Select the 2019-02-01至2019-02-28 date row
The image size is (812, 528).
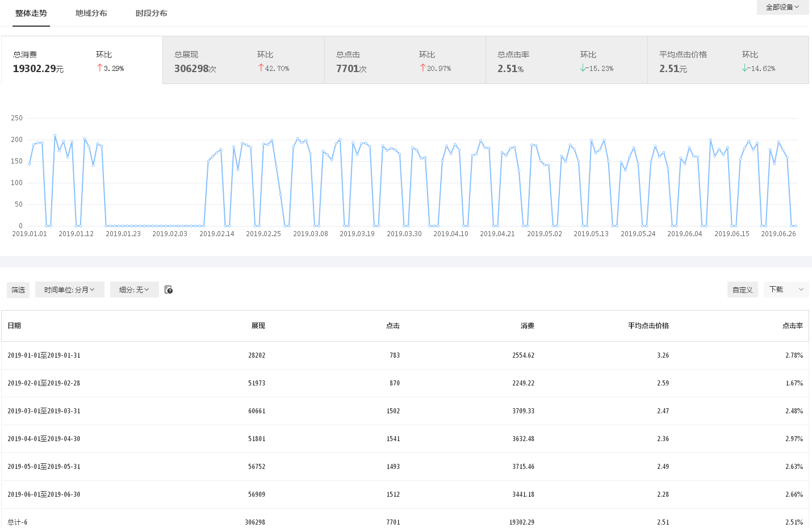(405, 383)
